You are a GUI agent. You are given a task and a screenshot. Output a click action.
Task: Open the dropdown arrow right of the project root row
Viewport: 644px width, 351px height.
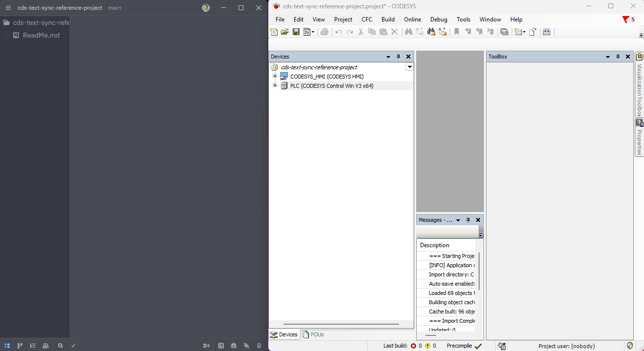(410, 67)
